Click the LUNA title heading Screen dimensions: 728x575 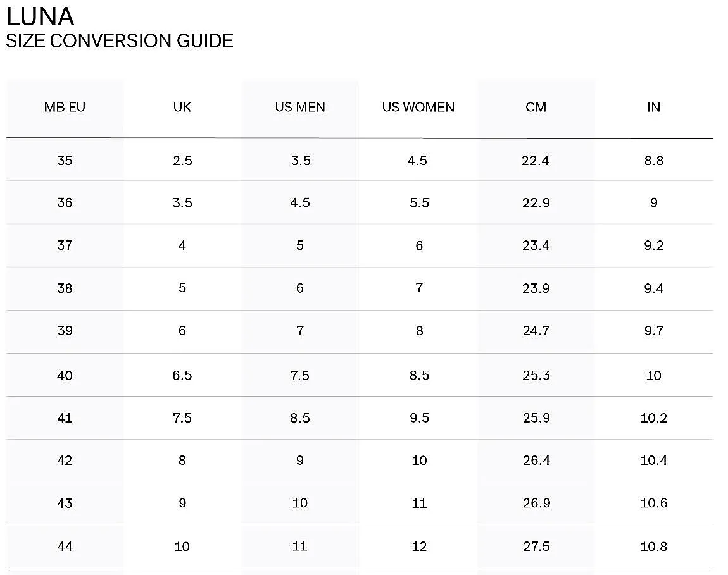40,16
